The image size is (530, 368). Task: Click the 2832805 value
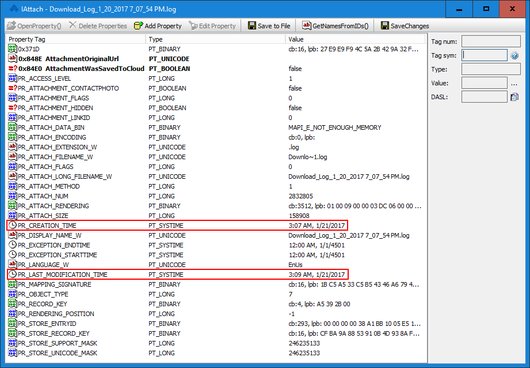click(300, 196)
